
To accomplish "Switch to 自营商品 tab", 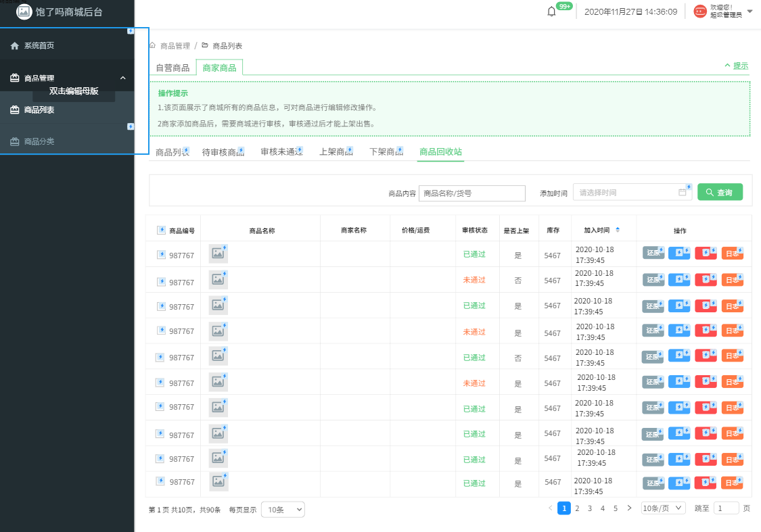I will click(x=172, y=68).
